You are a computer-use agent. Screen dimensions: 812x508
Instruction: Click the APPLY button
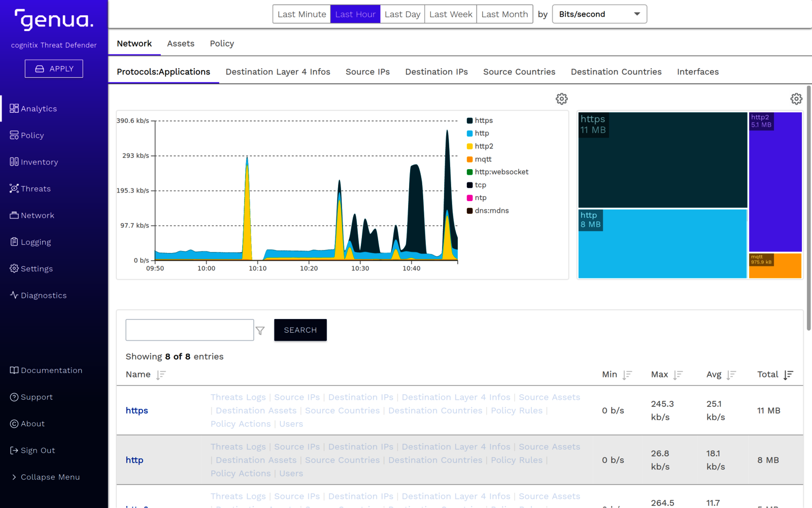[x=54, y=69]
